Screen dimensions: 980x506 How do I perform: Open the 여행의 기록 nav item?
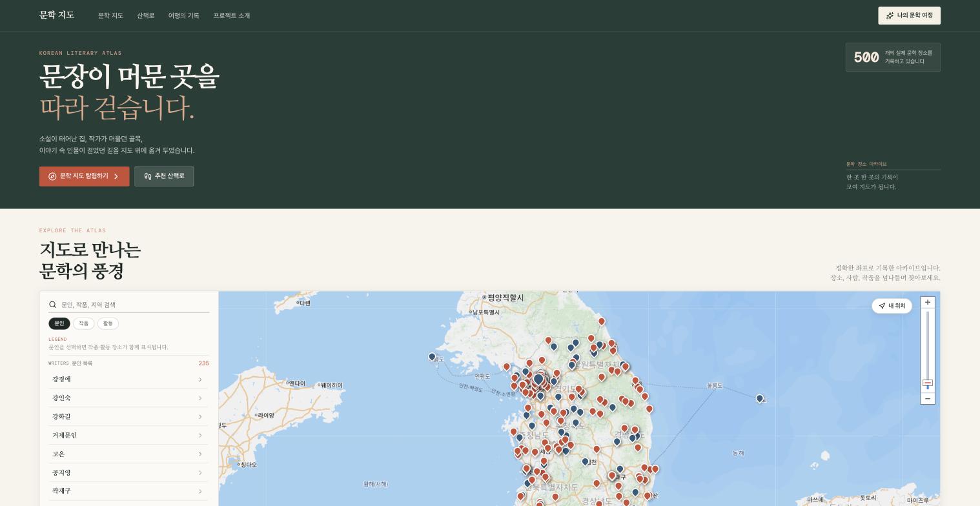[184, 15]
